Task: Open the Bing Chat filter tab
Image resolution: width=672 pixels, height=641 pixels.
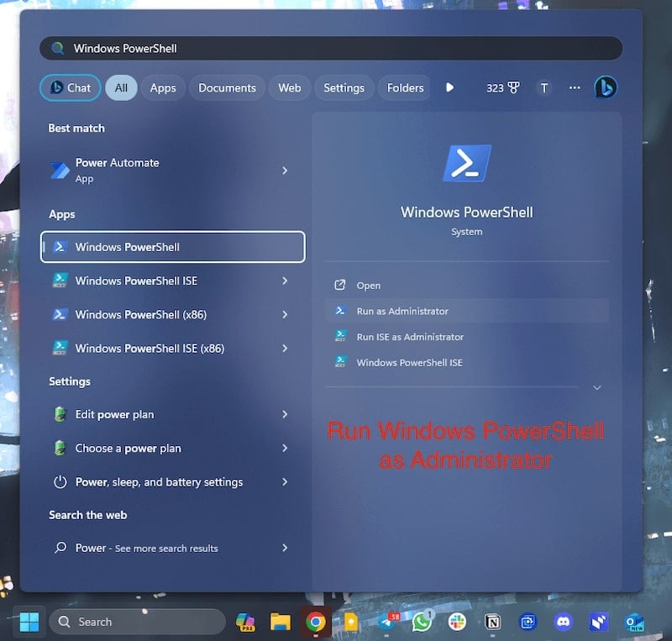Action: 71,88
